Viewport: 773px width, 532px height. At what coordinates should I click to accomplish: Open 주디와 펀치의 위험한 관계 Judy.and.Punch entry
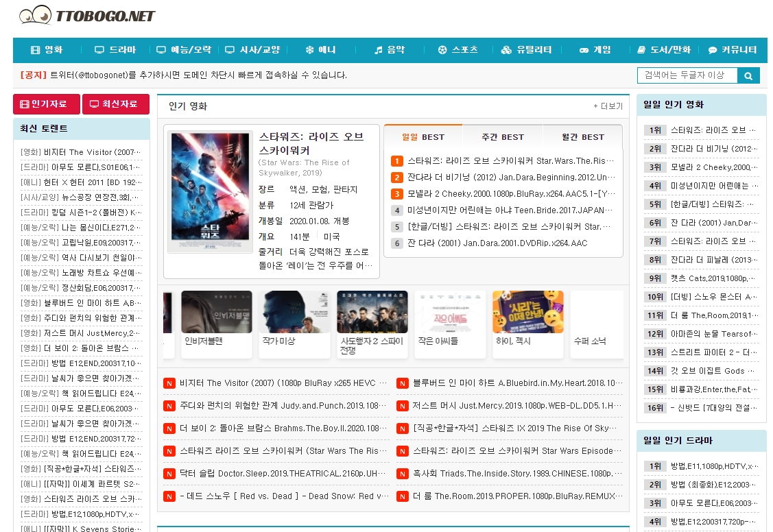click(284, 406)
